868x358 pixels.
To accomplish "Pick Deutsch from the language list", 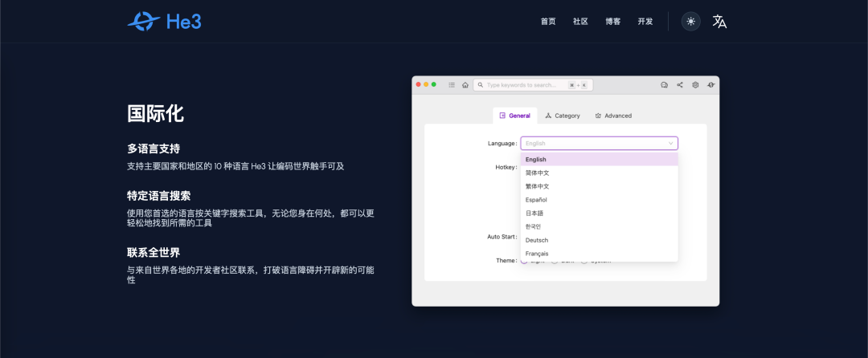I will 599,240.
